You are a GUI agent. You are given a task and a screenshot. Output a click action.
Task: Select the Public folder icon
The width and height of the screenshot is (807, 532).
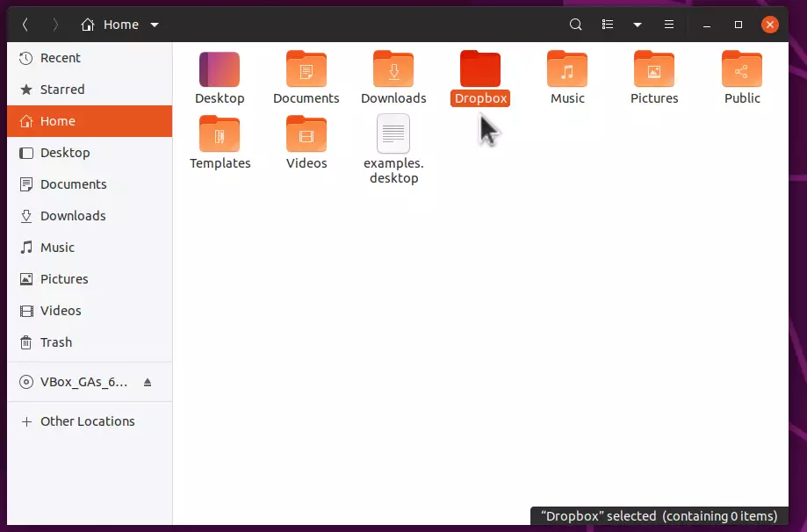click(742, 69)
